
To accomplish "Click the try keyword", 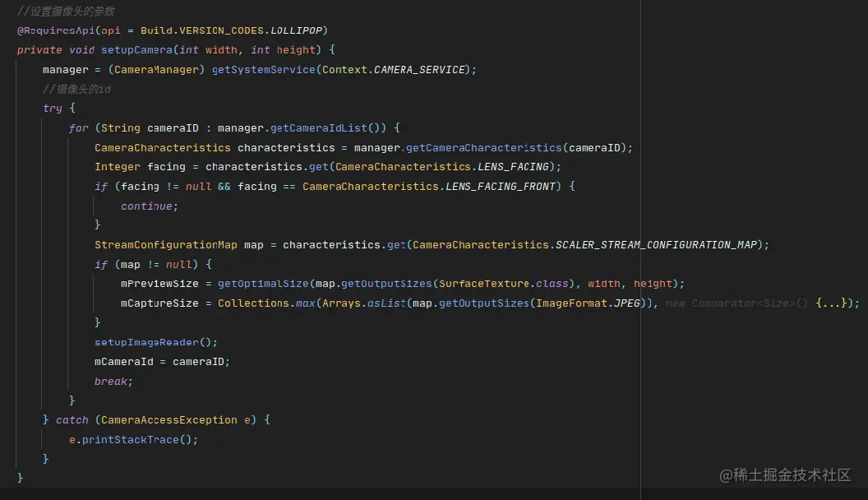I will pyautogui.click(x=53, y=109).
